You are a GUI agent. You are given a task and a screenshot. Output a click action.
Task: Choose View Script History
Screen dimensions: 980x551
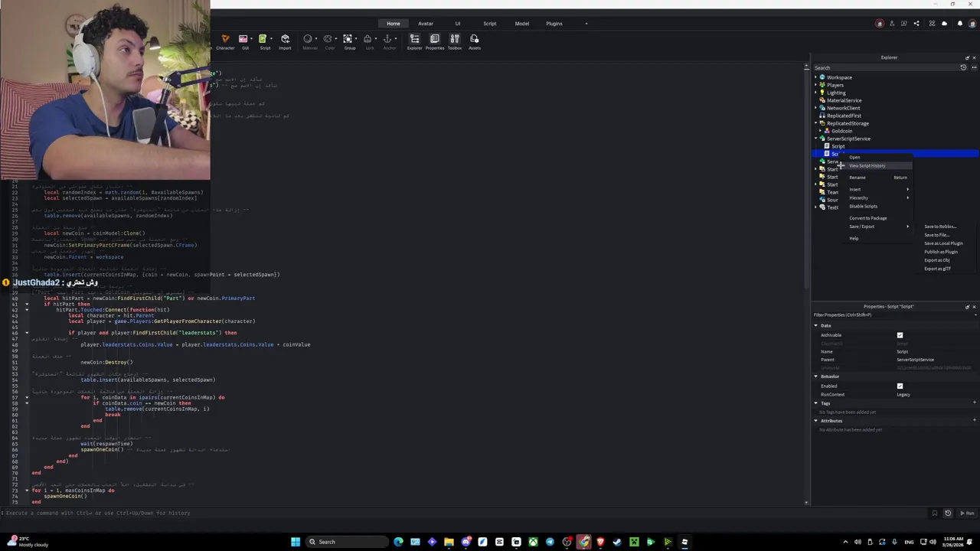(878, 166)
